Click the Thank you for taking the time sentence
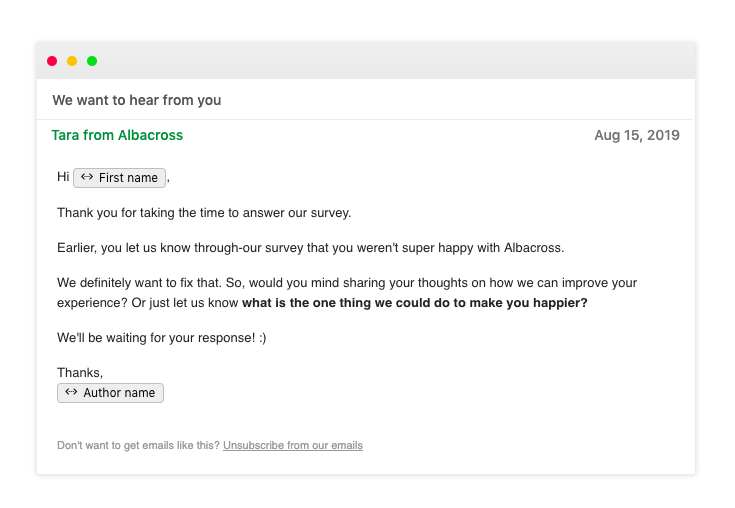The image size is (735, 508). point(204,213)
